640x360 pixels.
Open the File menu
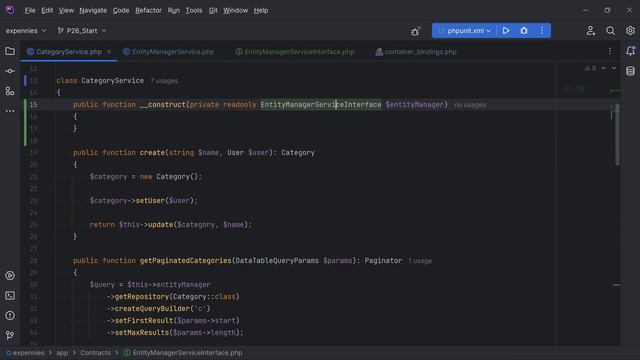click(x=30, y=10)
